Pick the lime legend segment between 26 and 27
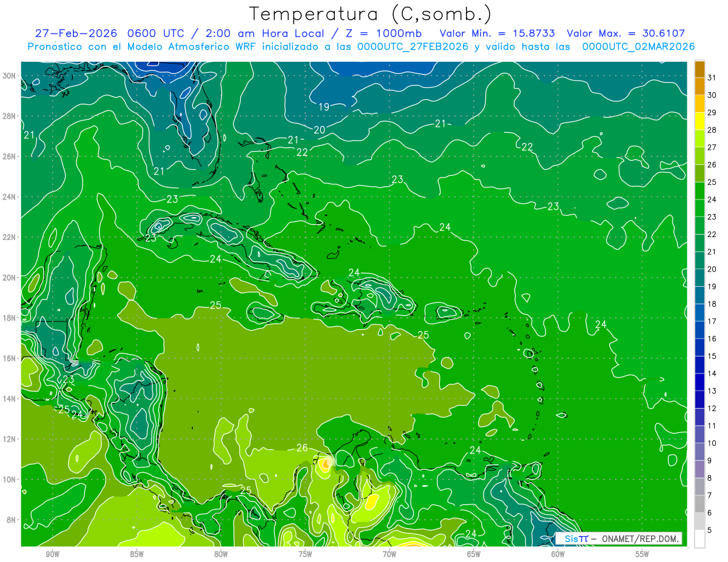 (x=699, y=156)
